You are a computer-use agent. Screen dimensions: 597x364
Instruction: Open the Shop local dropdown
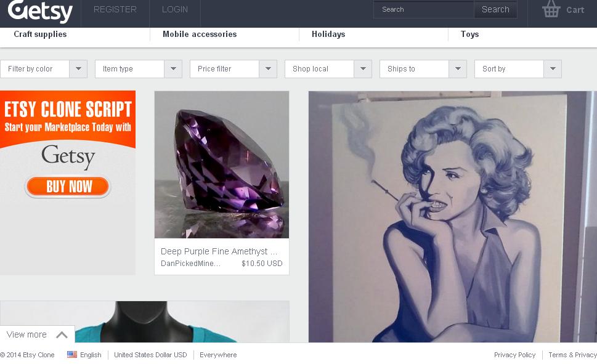(363, 69)
